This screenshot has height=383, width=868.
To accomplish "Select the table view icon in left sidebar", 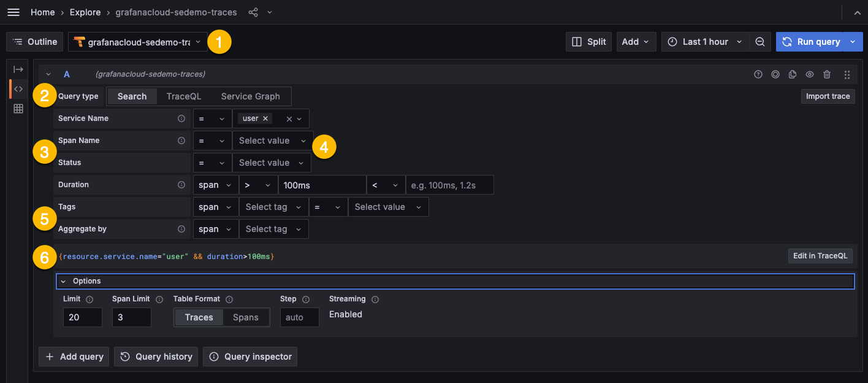I will (17, 108).
